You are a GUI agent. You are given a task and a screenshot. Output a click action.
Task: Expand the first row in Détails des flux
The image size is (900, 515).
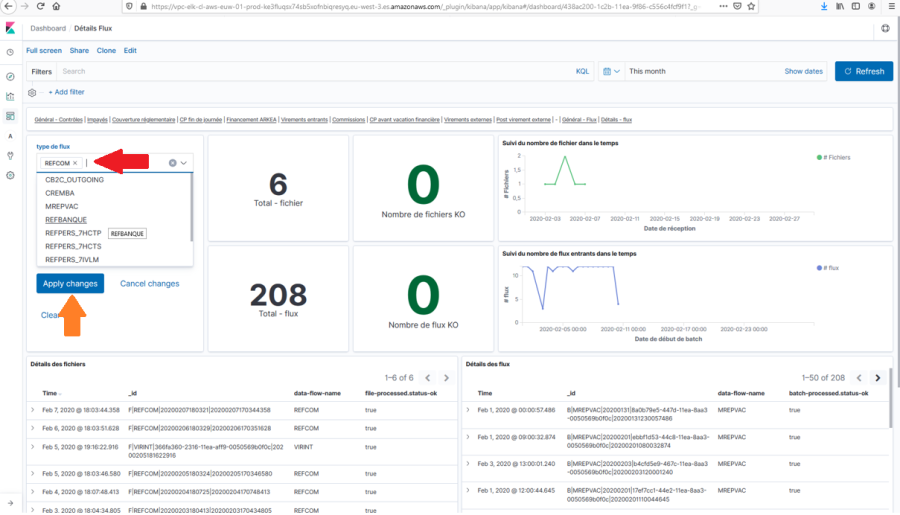[470, 409]
